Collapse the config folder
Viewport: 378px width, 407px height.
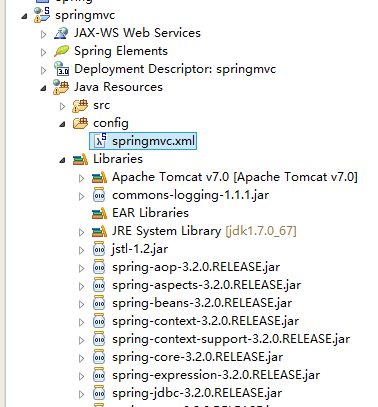[62, 124]
